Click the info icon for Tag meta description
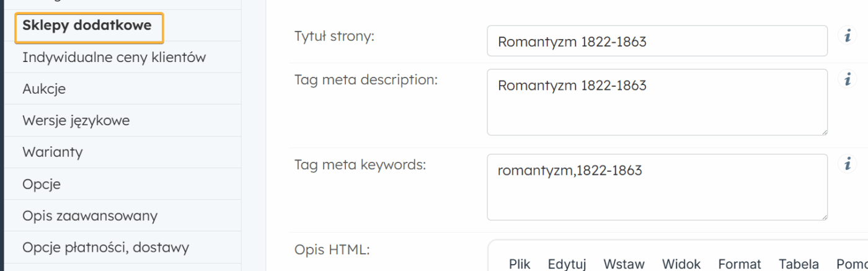This screenshot has height=271, width=868. pos(847,79)
